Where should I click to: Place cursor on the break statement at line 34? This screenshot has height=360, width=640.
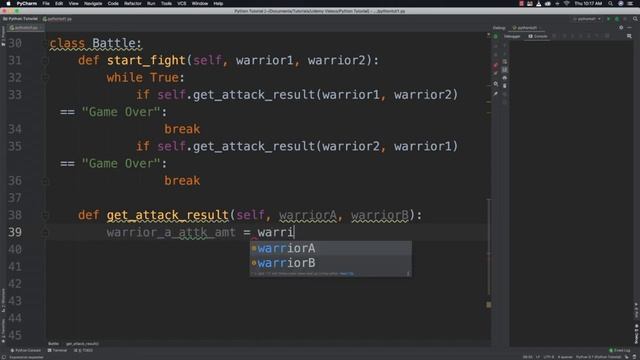[182, 129]
